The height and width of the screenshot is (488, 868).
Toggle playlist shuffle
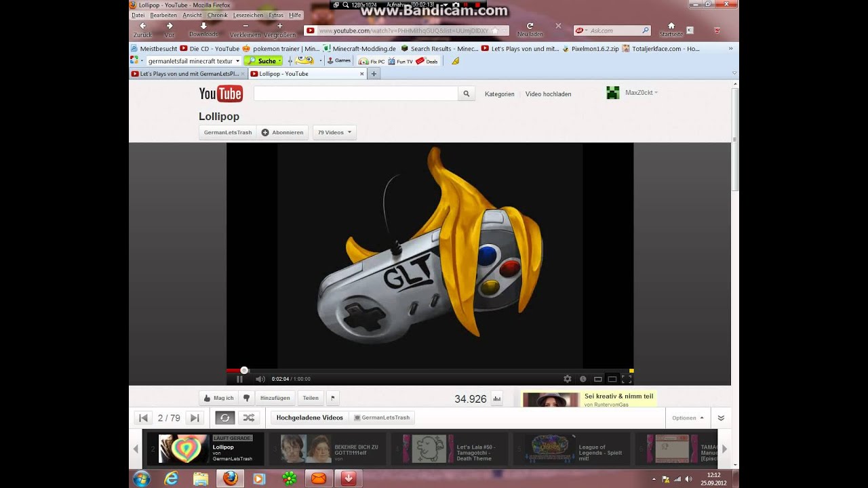[248, 418]
